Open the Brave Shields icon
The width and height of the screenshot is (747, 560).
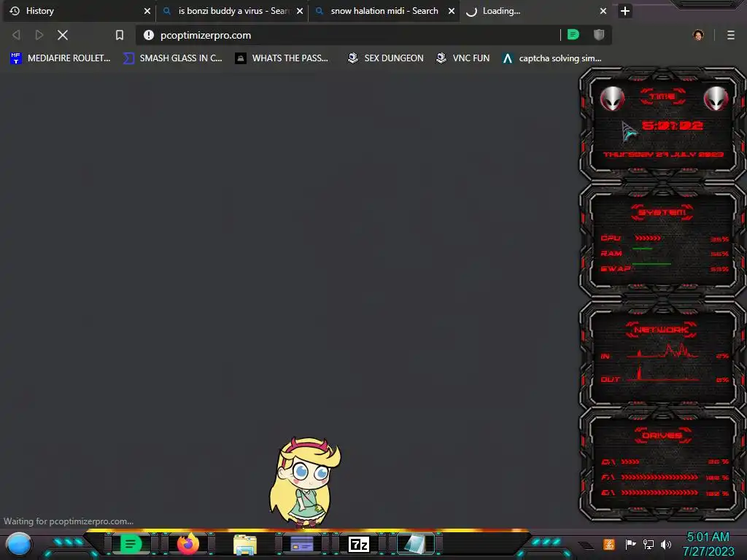pos(599,34)
